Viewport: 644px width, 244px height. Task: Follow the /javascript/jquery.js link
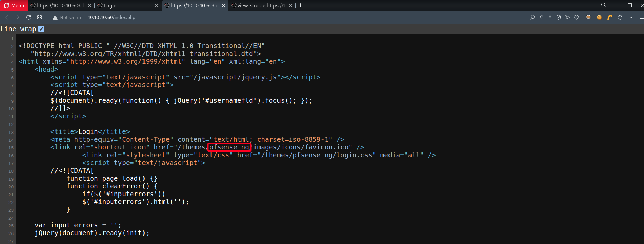pos(235,77)
